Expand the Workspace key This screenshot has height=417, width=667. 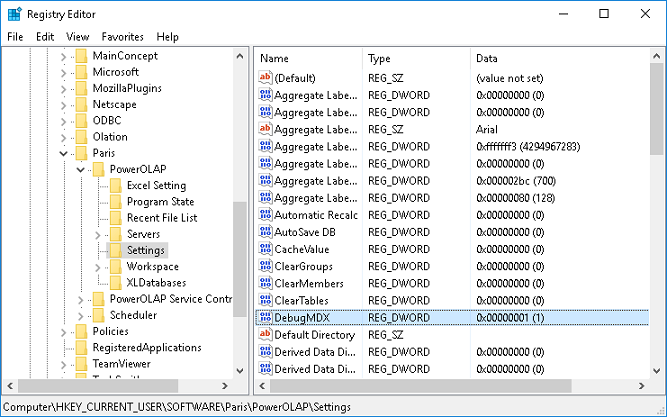pos(97,267)
